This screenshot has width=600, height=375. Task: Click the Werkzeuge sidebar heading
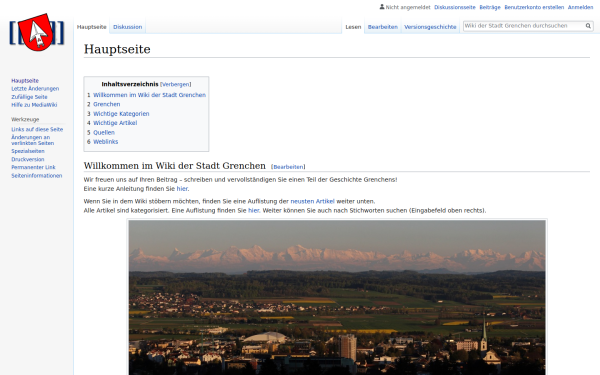[x=25, y=119]
